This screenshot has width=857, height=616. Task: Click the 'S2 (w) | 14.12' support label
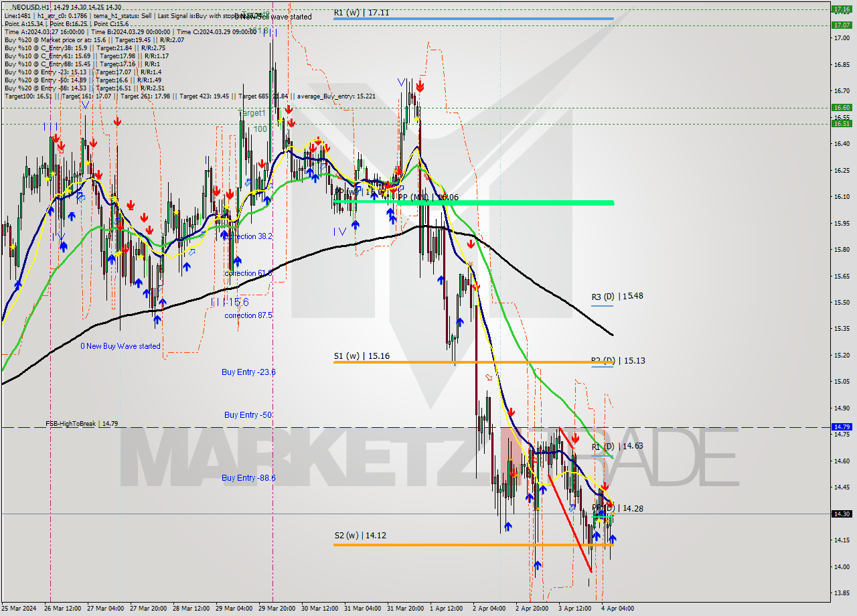click(x=362, y=536)
